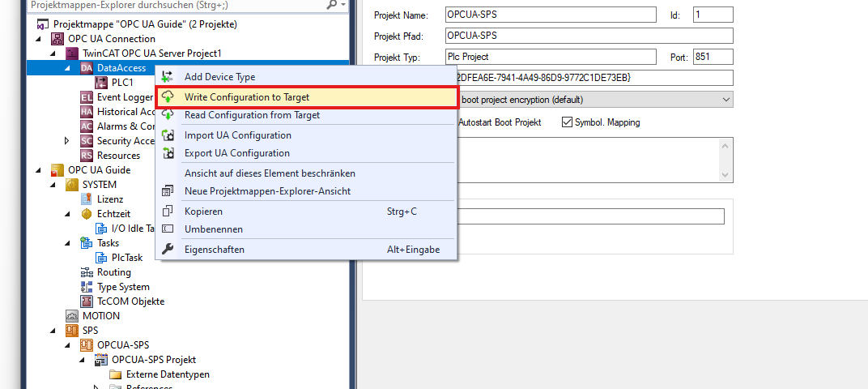Click the Alarms & Conditions AC icon
This screenshot has width=868, height=389.
pyautogui.click(x=87, y=126)
